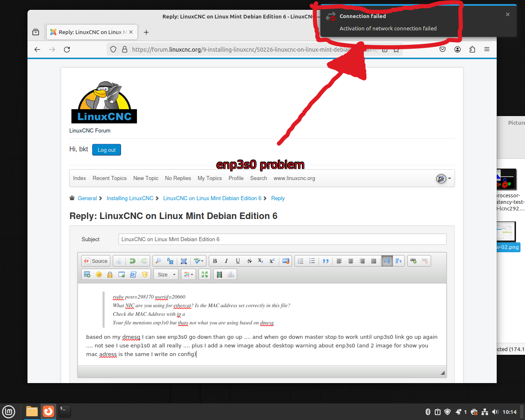This screenshot has width=525, height=420.
Task: Toggle subscript formatting
Action: click(x=260, y=261)
